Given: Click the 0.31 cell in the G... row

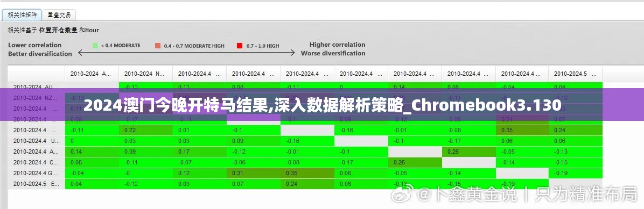Looking at the screenshot, I should 254,173.
